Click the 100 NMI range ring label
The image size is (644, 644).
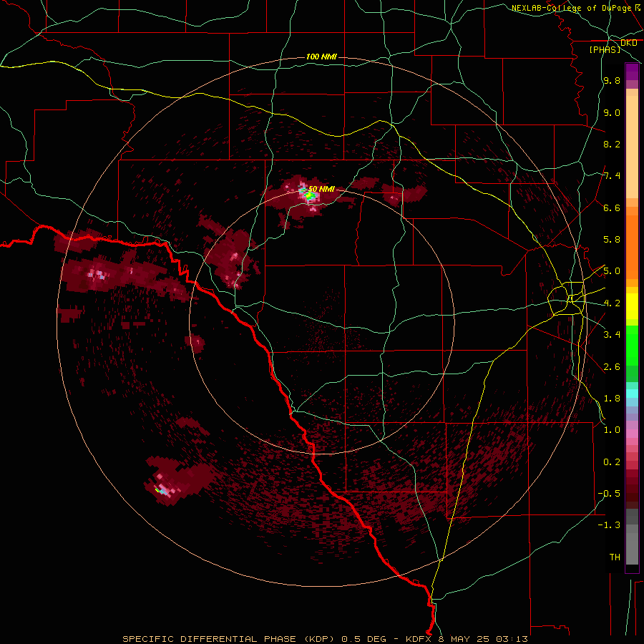321,57
